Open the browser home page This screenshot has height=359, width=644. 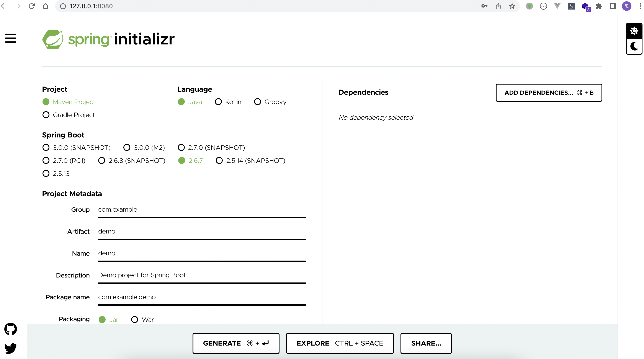click(46, 6)
